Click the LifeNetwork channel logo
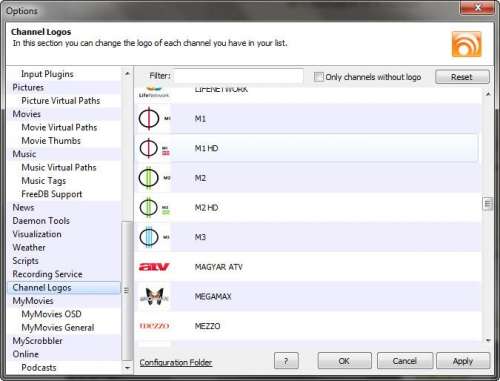The image size is (500, 381). click(x=154, y=92)
